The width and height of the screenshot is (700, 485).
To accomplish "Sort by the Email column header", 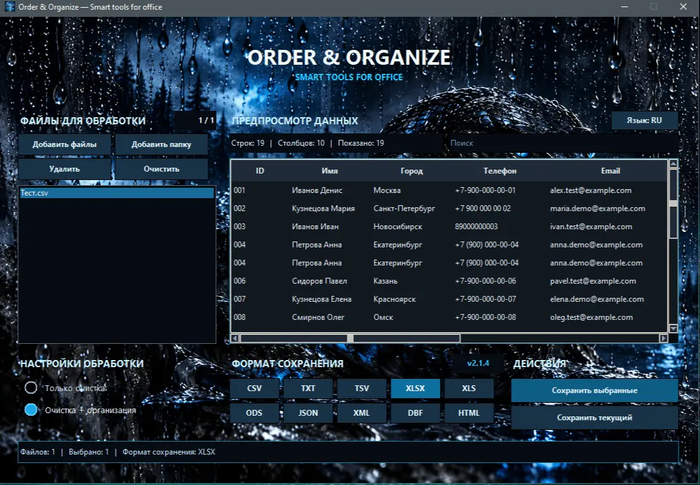I will click(610, 171).
